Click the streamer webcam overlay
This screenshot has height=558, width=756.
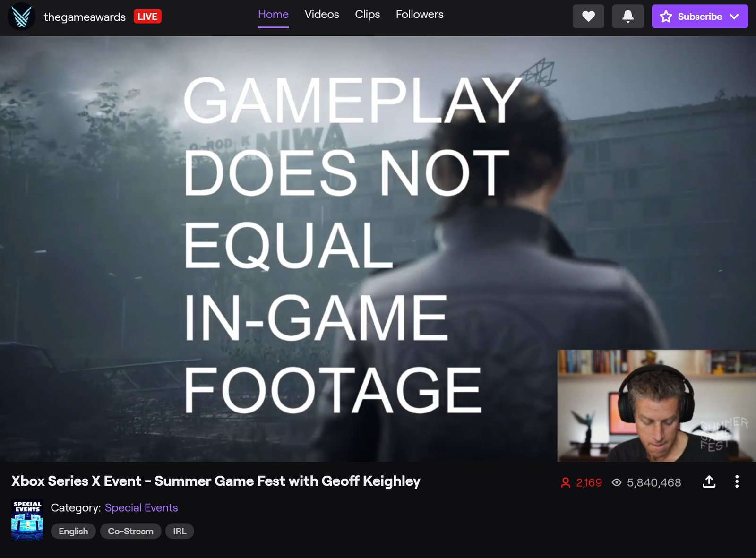tap(657, 406)
